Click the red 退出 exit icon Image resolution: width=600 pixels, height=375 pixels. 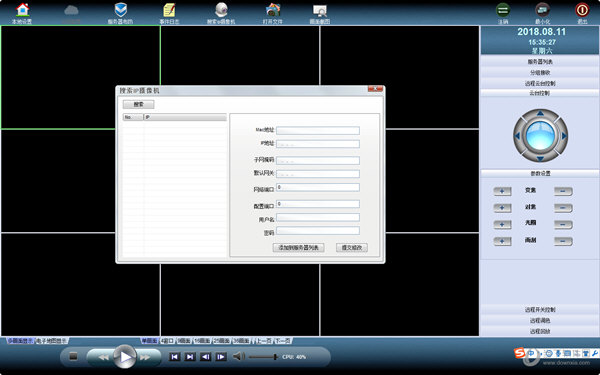coord(582,10)
